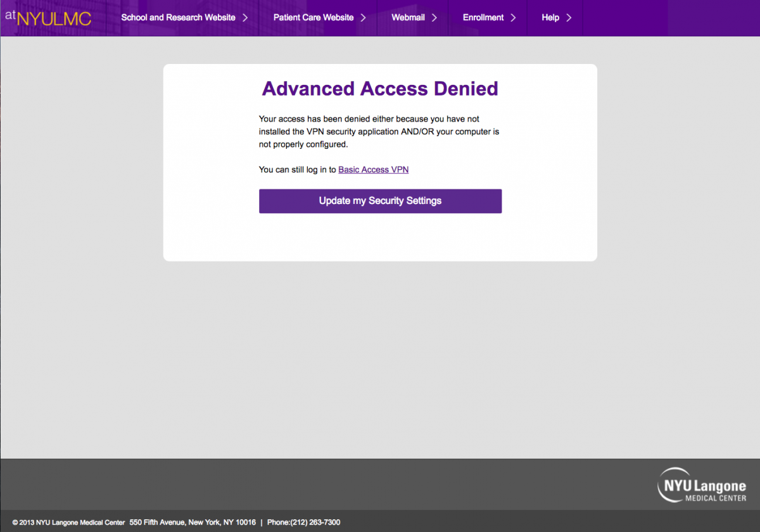Click the chevron next to Help

click(x=569, y=18)
